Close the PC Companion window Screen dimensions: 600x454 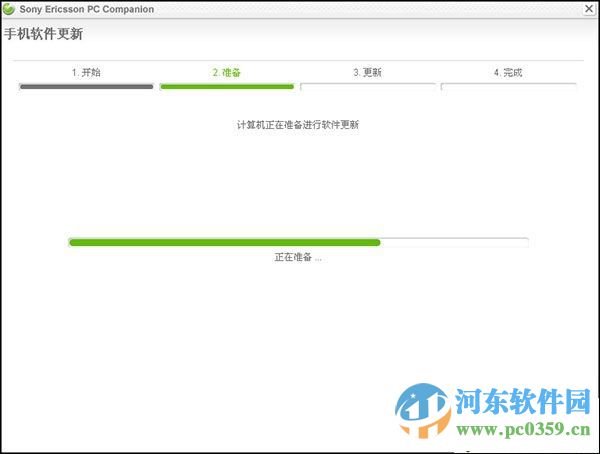589,9
